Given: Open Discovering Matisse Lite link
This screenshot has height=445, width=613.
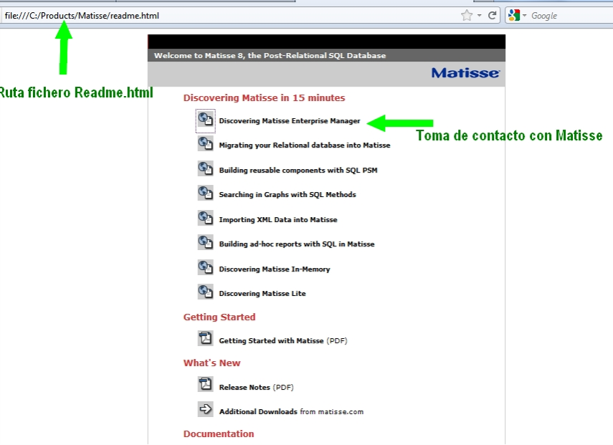Looking at the screenshot, I should (262, 294).
